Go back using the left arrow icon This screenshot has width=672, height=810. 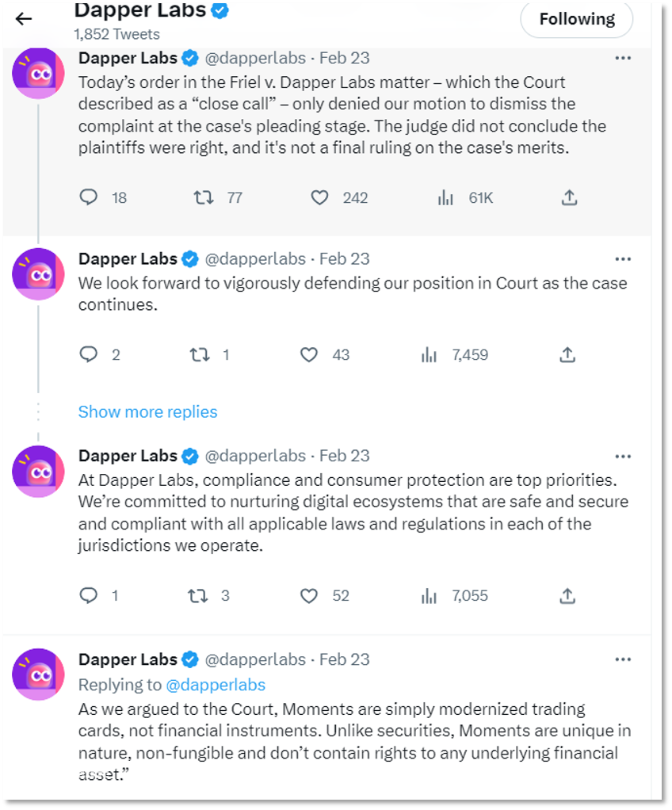(x=24, y=19)
